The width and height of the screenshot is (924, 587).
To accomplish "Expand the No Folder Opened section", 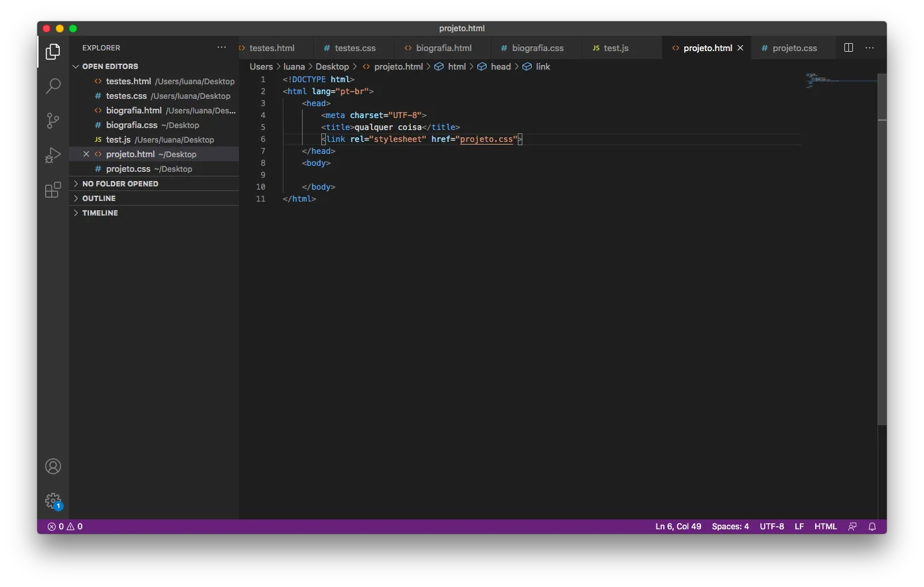I will click(120, 184).
